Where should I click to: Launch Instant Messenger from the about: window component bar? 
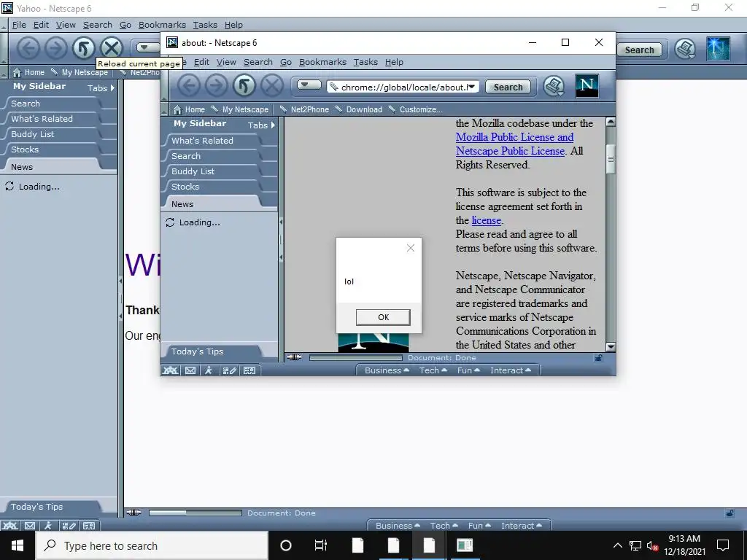click(209, 370)
